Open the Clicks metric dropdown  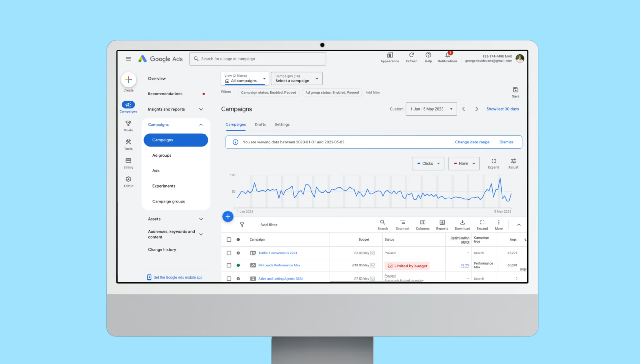point(428,163)
